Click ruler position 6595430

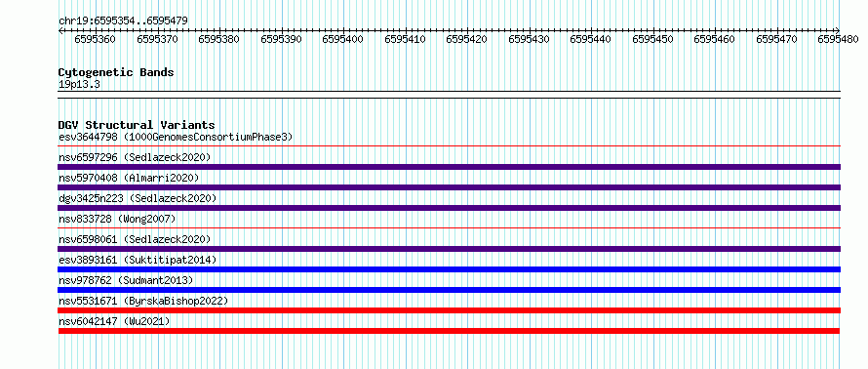pyautogui.click(x=530, y=39)
